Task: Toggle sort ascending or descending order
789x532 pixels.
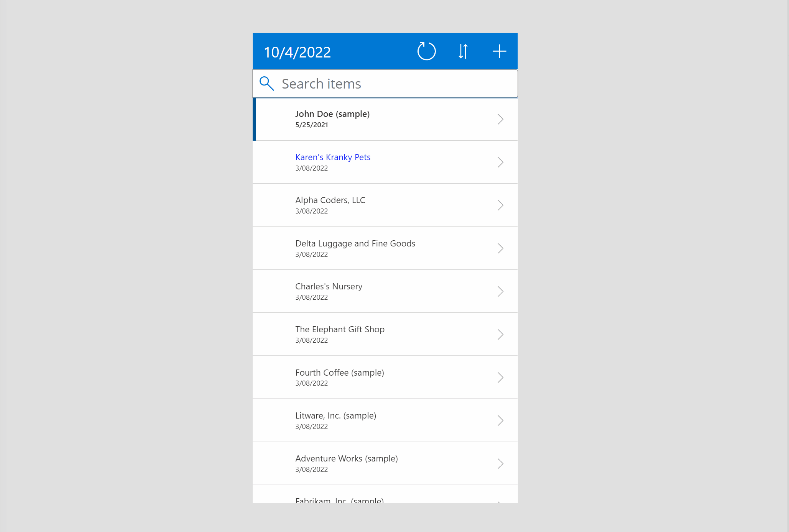Action: click(x=463, y=51)
